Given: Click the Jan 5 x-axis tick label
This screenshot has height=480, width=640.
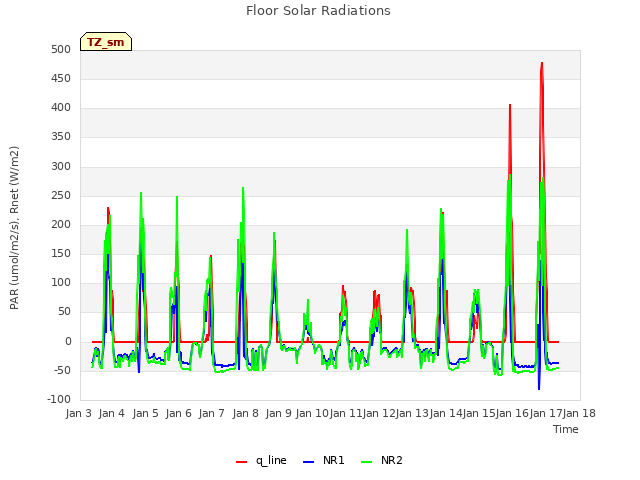Looking at the screenshot, I should [x=145, y=413].
